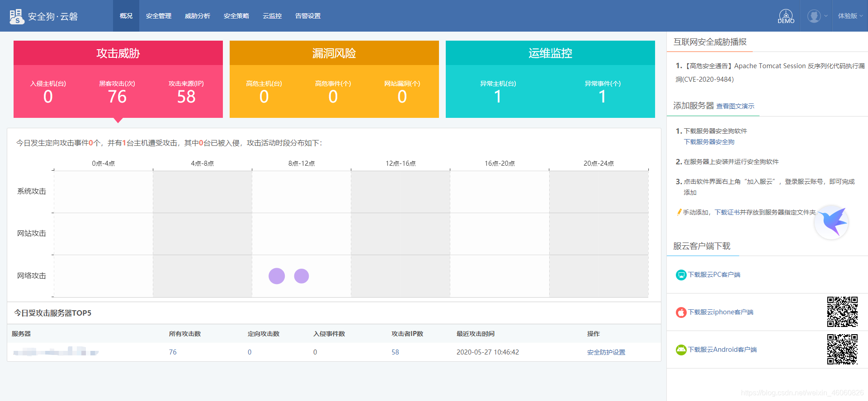
Task: Click the 所有攻击数 column header
Action: (x=185, y=334)
